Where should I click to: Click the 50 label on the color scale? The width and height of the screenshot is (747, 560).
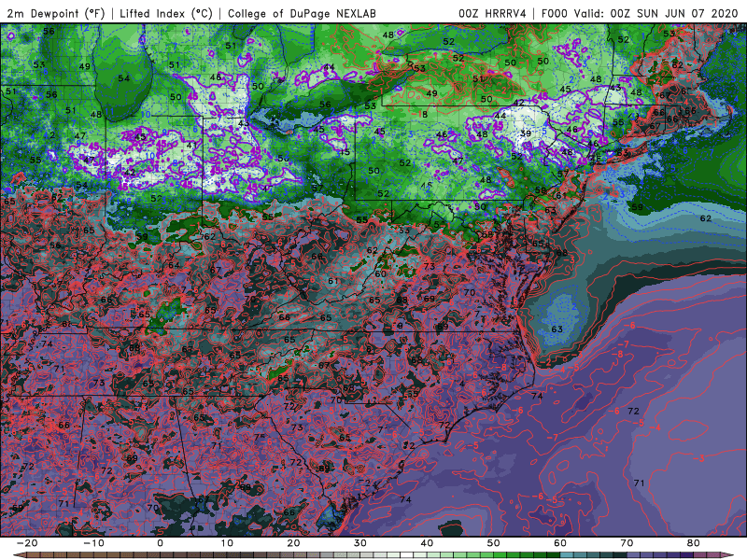pos(494,543)
